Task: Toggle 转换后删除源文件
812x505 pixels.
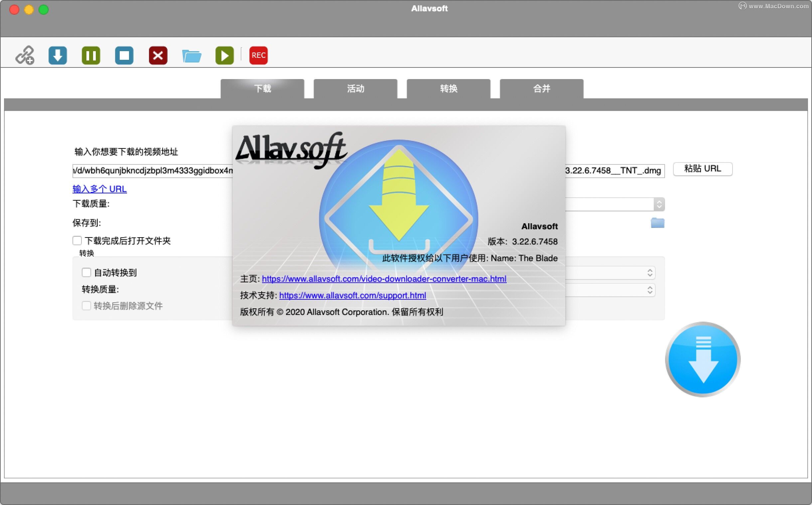Action: coord(86,306)
